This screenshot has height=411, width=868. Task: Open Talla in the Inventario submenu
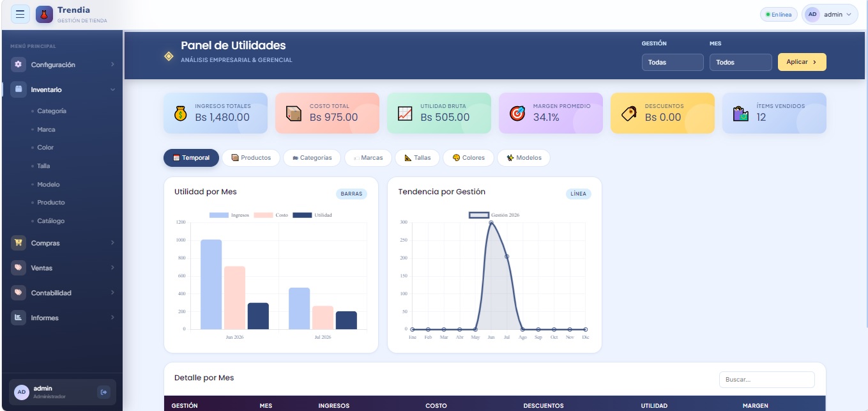pyautogui.click(x=43, y=166)
